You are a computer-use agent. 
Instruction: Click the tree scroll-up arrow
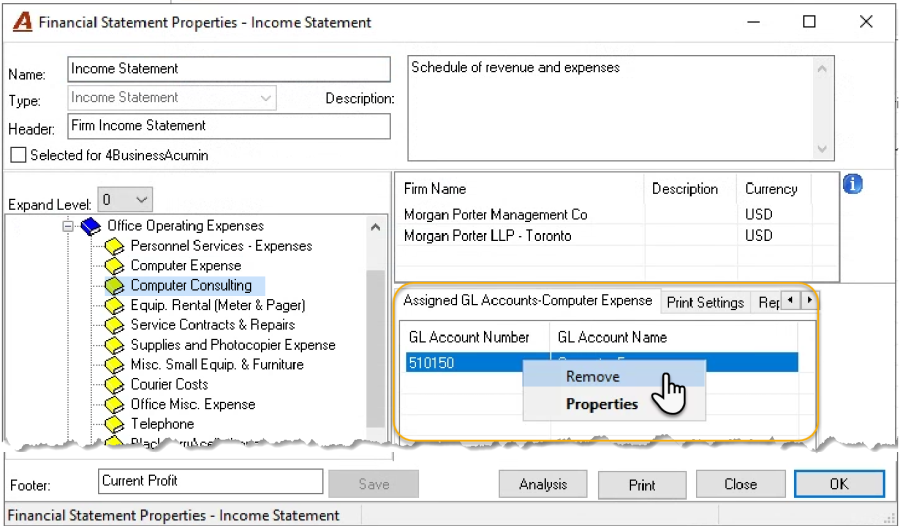[375, 227]
